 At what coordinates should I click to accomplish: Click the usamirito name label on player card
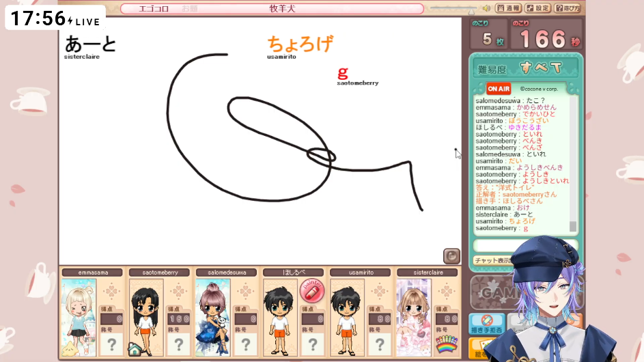(x=361, y=273)
